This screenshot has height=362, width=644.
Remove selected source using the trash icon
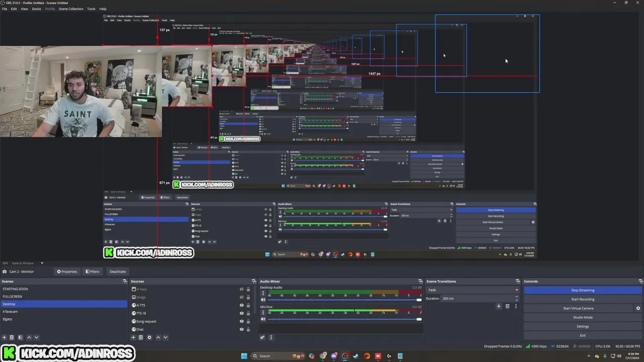click(x=141, y=337)
